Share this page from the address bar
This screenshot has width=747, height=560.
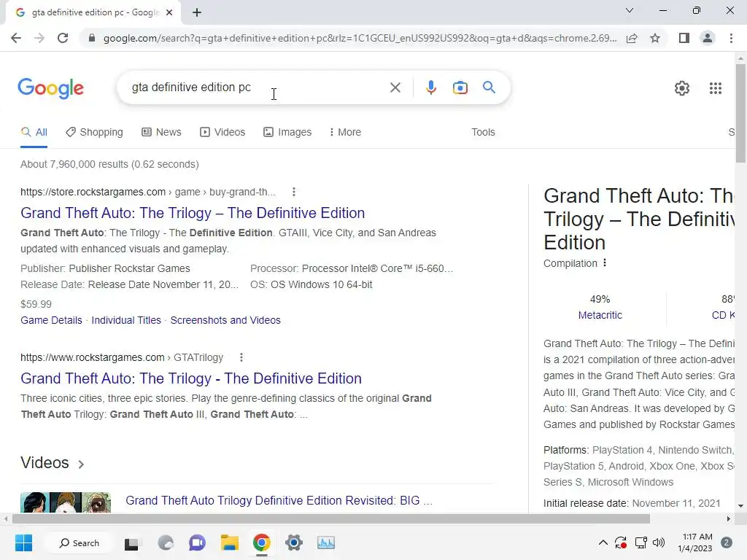coord(632,38)
